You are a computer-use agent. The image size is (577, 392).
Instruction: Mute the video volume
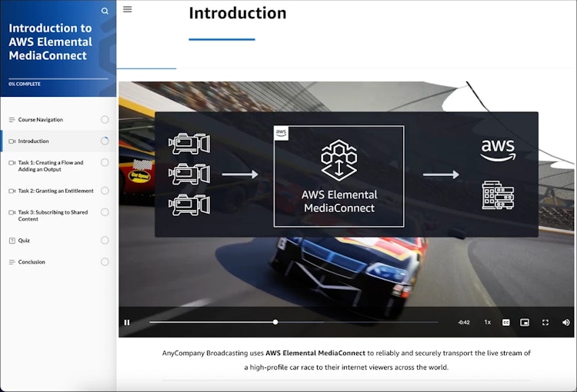566,323
